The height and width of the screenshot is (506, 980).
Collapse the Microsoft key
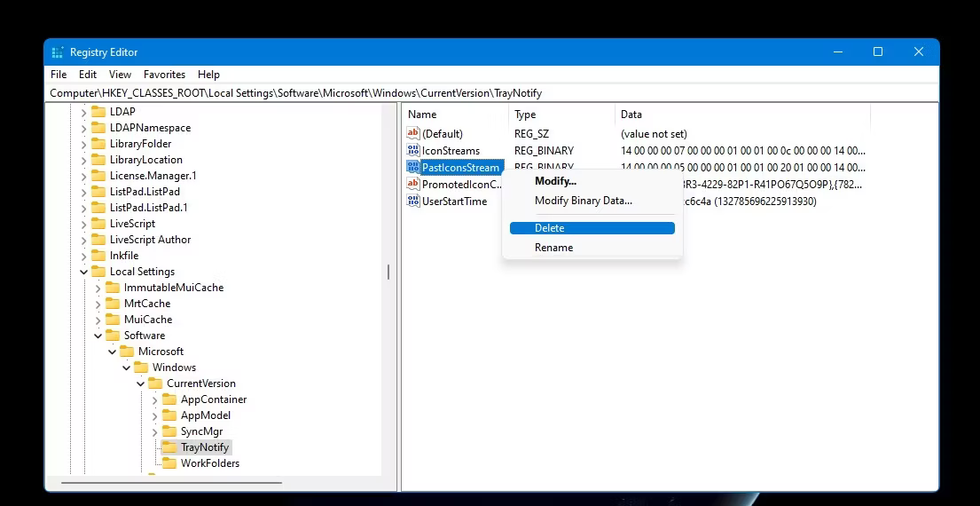(x=113, y=352)
